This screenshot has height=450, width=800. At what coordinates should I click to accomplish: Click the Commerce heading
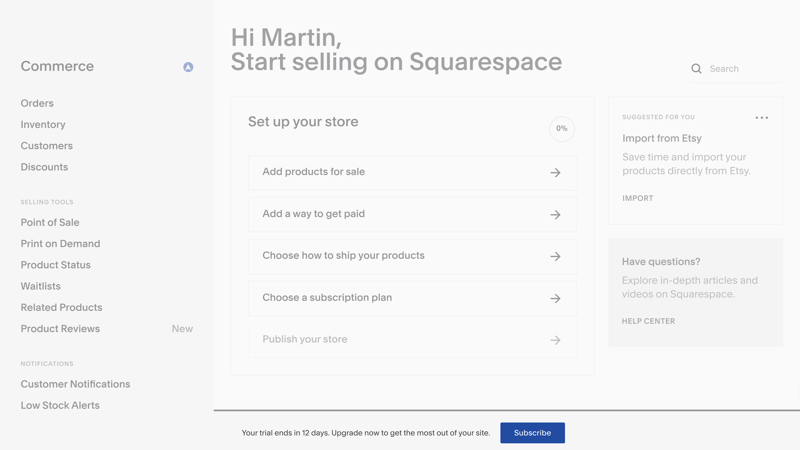[57, 66]
